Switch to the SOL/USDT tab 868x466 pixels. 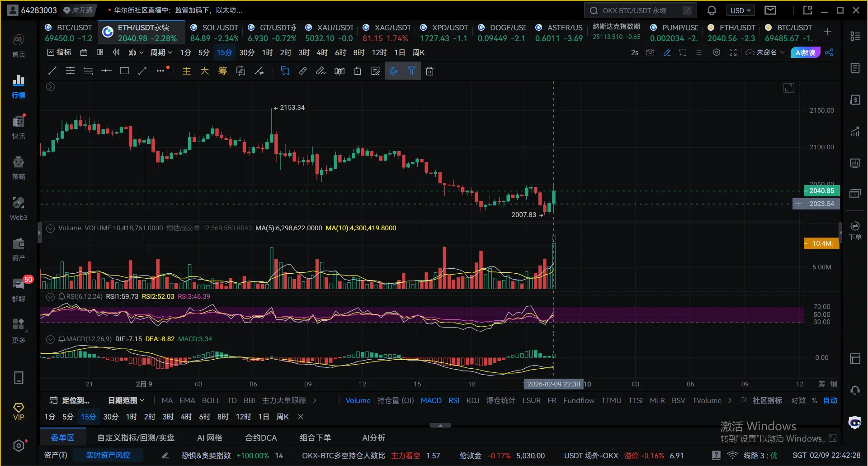coord(214,33)
